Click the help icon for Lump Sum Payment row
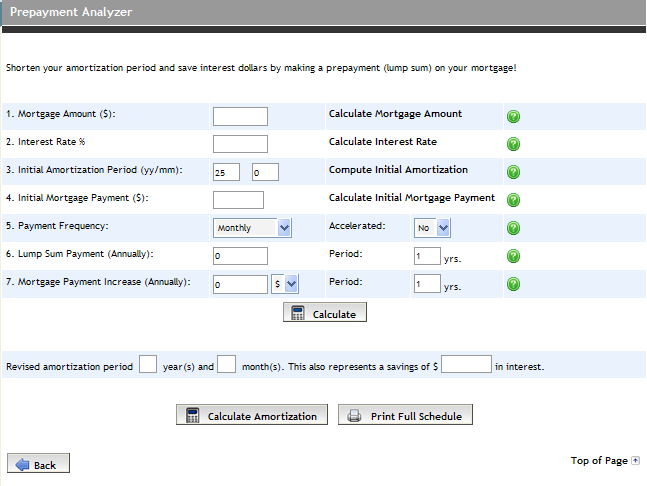The width and height of the screenshot is (647, 486). pyautogui.click(x=513, y=256)
